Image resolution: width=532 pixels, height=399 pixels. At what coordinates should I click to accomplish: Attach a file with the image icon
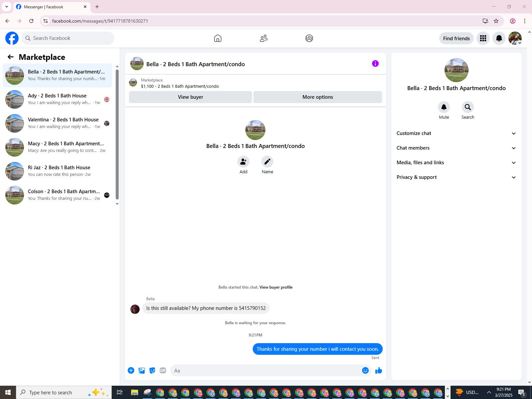[x=142, y=370]
